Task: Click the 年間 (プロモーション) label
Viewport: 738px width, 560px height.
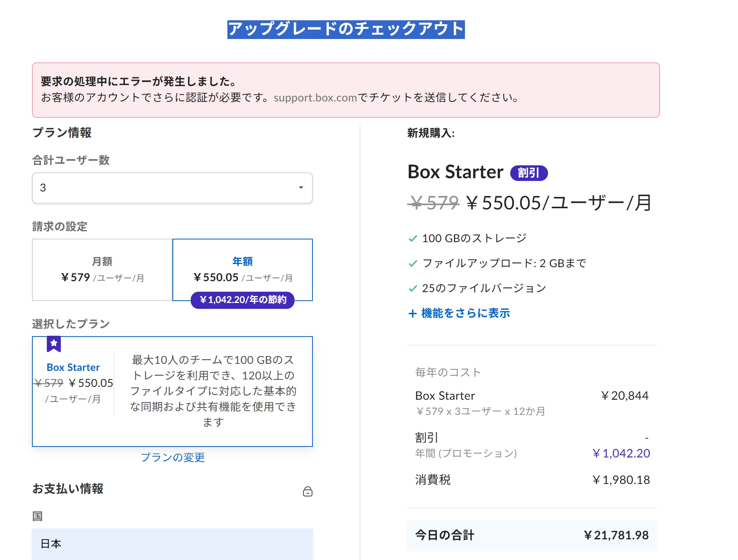Action: [466, 454]
